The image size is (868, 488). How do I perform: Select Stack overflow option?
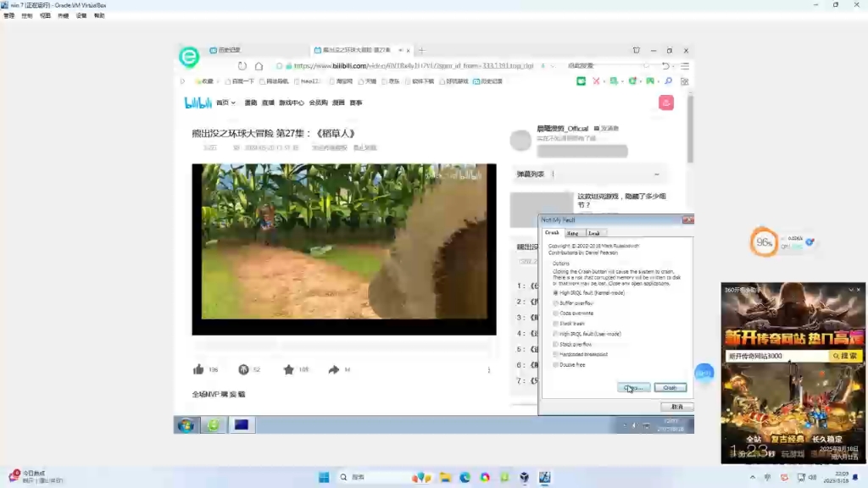tap(572, 344)
